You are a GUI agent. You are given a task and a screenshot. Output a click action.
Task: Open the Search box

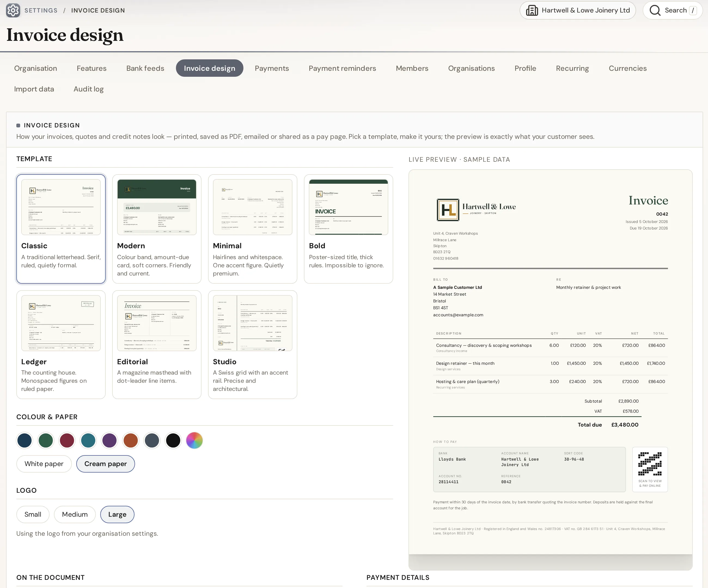pyautogui.click(x=673, y=10)
